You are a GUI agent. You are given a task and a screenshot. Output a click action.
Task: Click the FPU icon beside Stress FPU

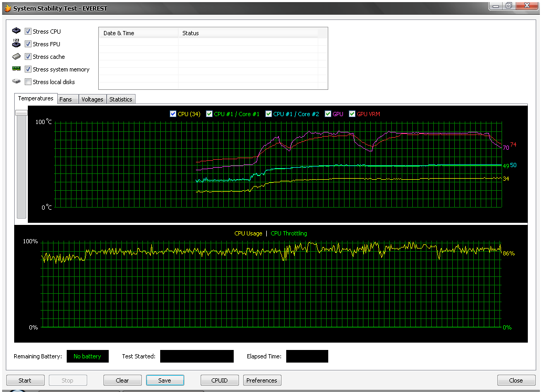[16, 44]
